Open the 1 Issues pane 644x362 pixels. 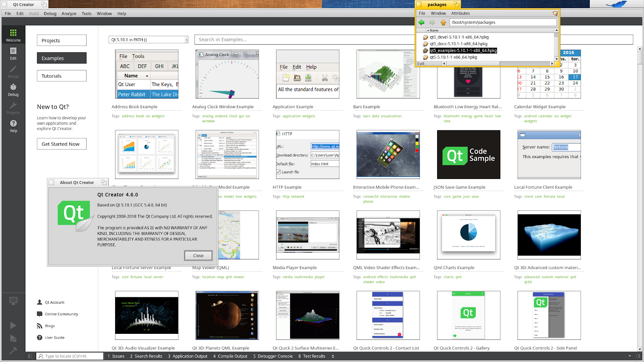click(116, 356)
